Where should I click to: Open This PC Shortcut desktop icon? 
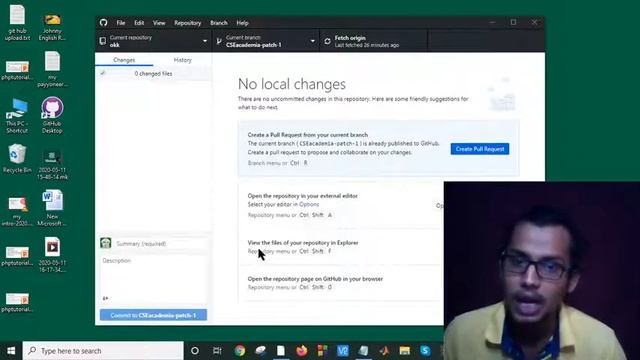pyautogui.click(x=17, y=116)
